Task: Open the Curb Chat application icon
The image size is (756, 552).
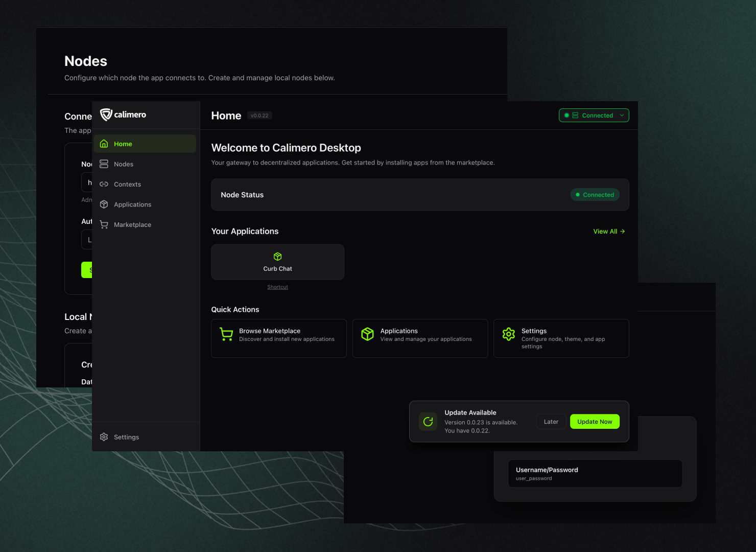Action: (277, 257)
